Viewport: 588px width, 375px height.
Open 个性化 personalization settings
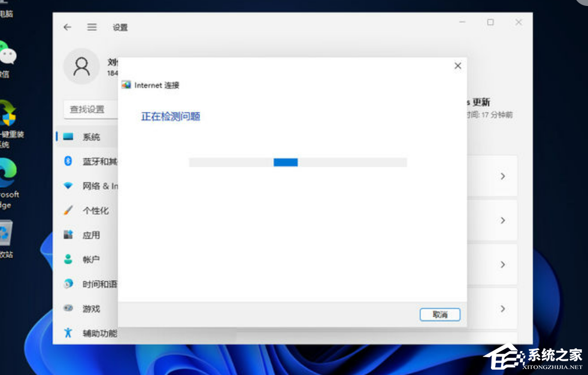tap(95, 211)
